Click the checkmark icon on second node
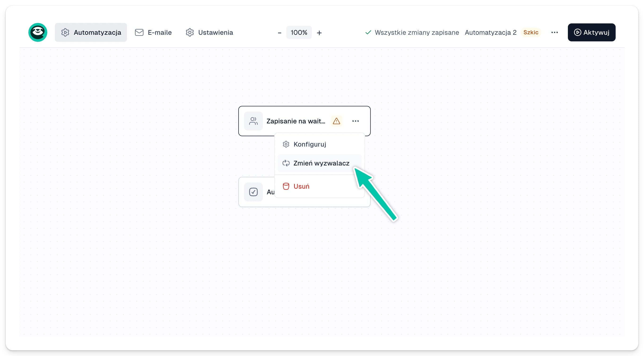644x356 pixels. tap(253, 192)
